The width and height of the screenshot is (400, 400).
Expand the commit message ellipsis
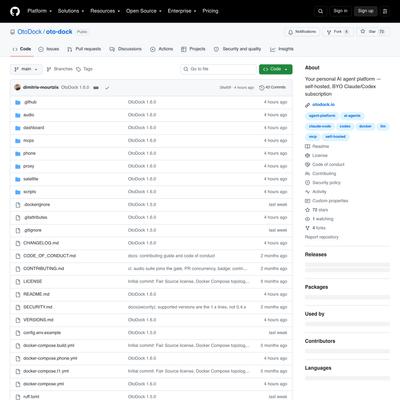click(96, 88)
